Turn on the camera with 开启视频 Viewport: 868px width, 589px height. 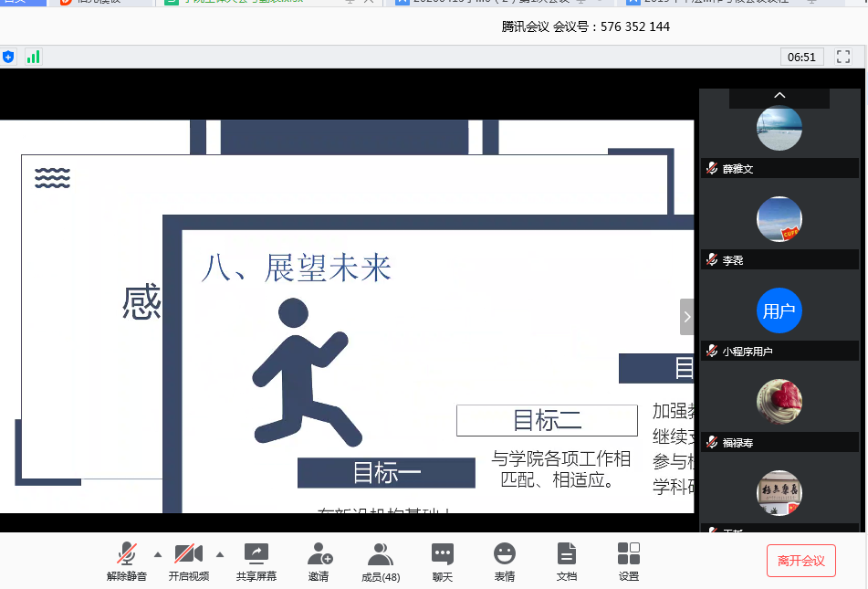[x=188, y=554]
